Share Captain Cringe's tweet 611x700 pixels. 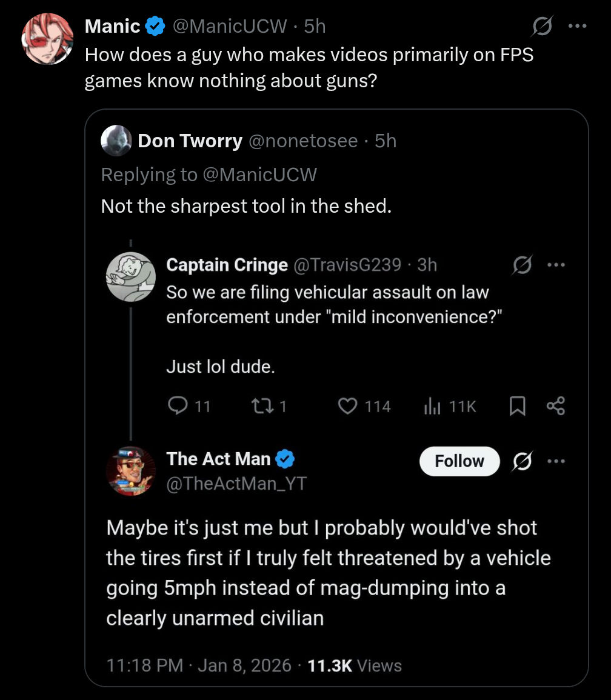pyautogui.click(x=555, y=406)
